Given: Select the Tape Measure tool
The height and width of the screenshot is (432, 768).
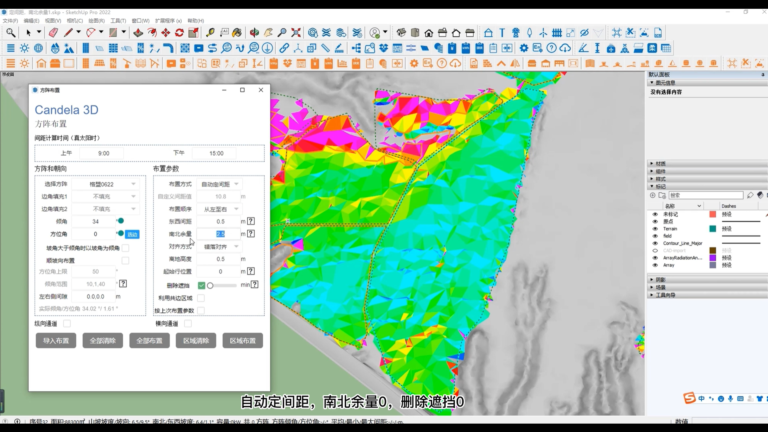Looking at the screenshot, I should coord(210,33).
